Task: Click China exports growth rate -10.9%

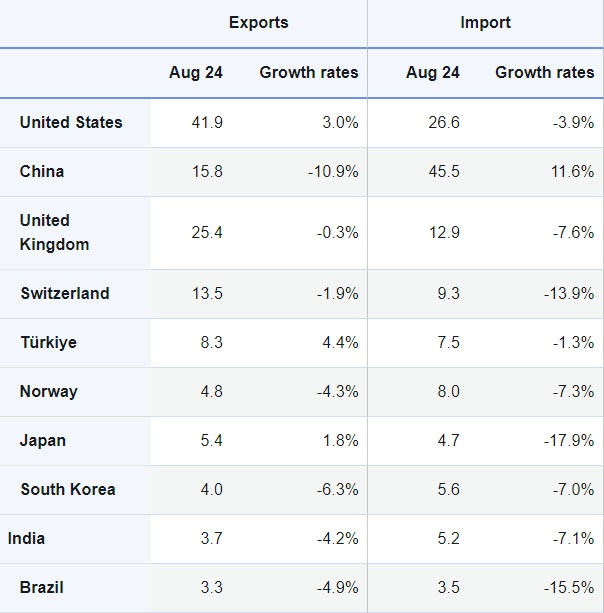Action: pyautogui.click(x=333, y=172)
